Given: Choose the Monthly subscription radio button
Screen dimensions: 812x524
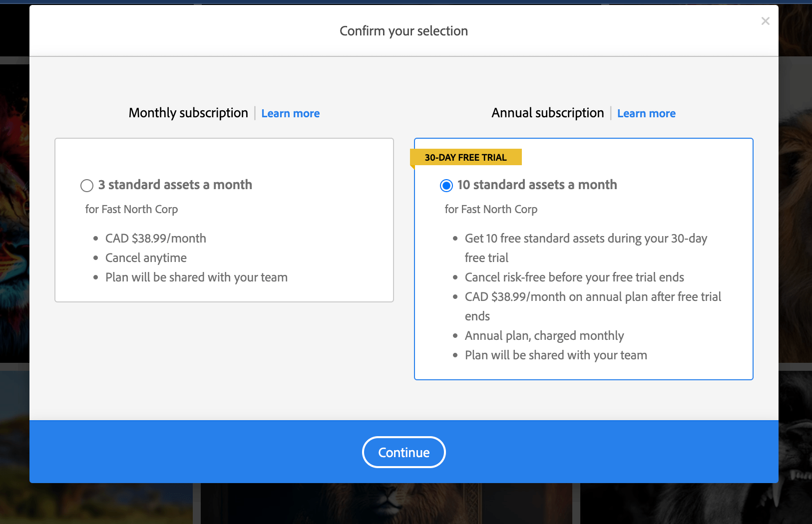Looking at the screenshot, I should click(87, 185).
